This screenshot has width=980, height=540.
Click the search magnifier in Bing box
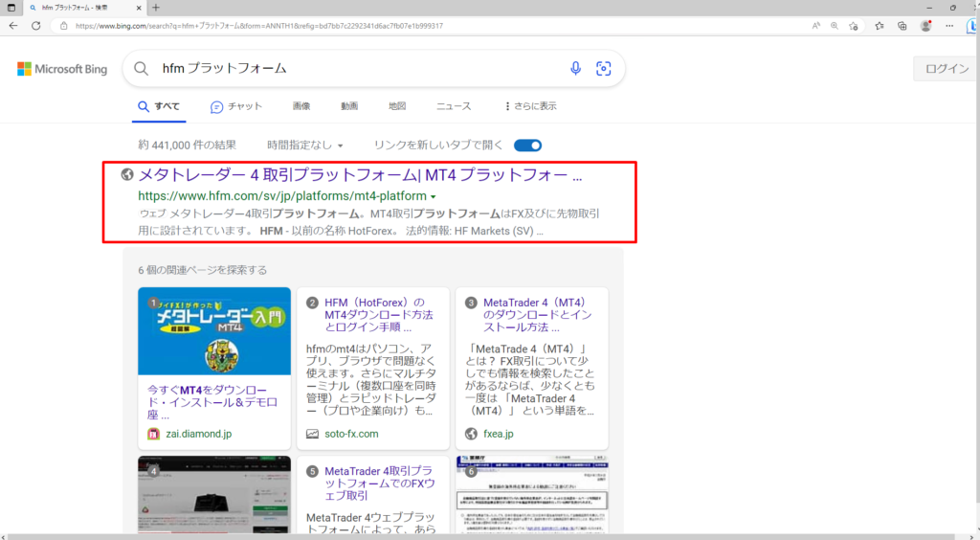coord(142,69)
